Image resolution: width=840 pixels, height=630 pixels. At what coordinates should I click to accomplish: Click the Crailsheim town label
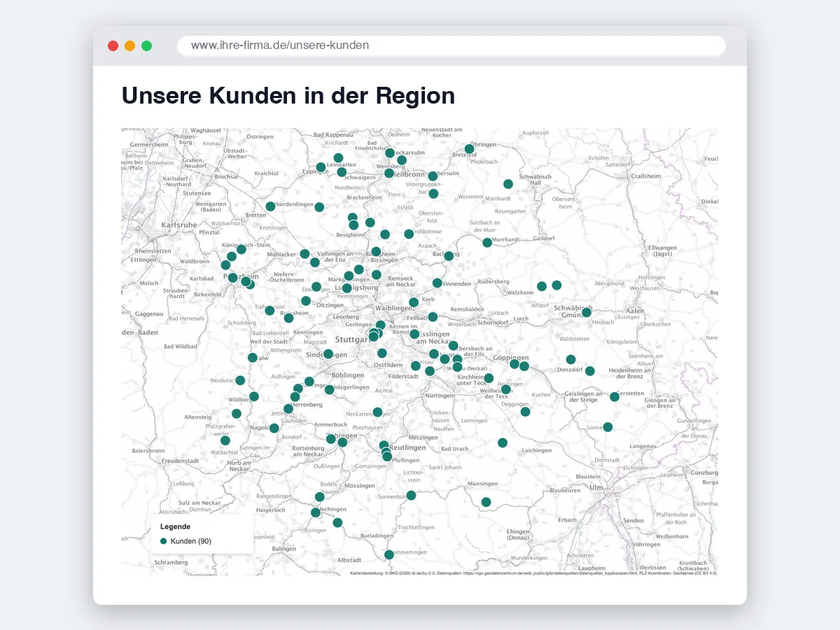tap(645, 176)
